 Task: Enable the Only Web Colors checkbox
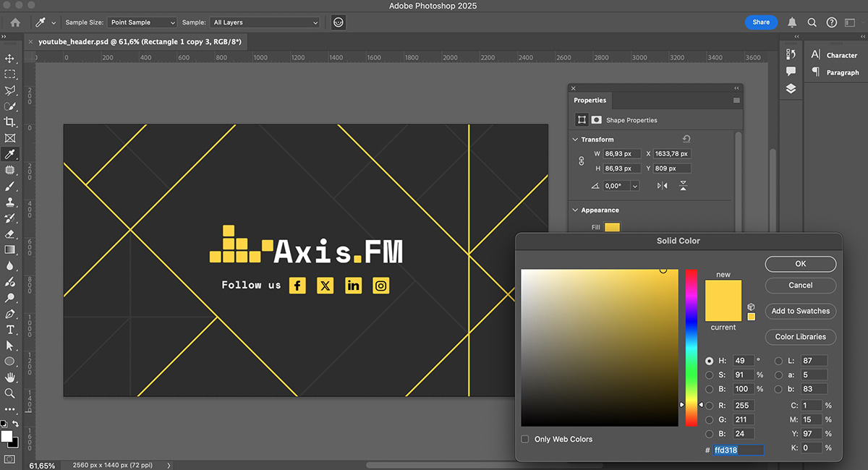click(x=525, y=439)
